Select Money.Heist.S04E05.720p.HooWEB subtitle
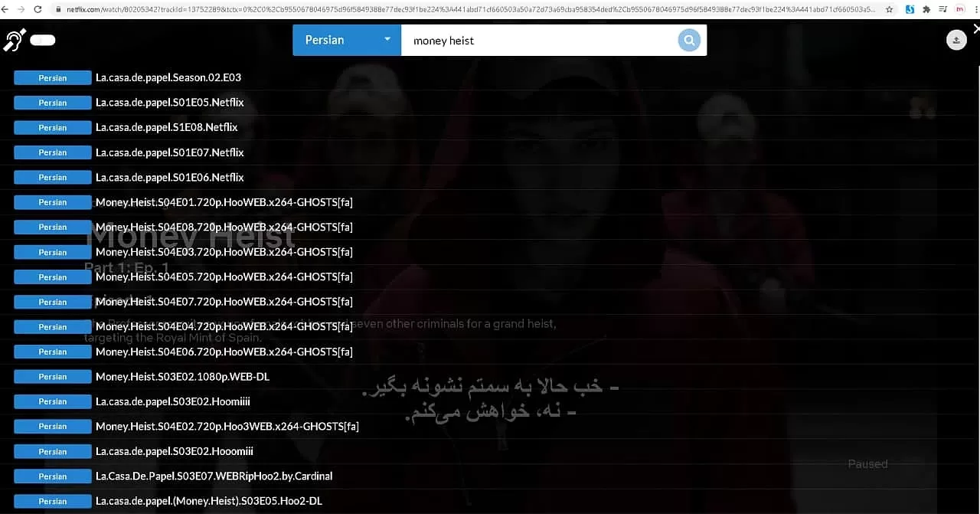This screenshot has height=514, width=980. [x=224, y=277]
